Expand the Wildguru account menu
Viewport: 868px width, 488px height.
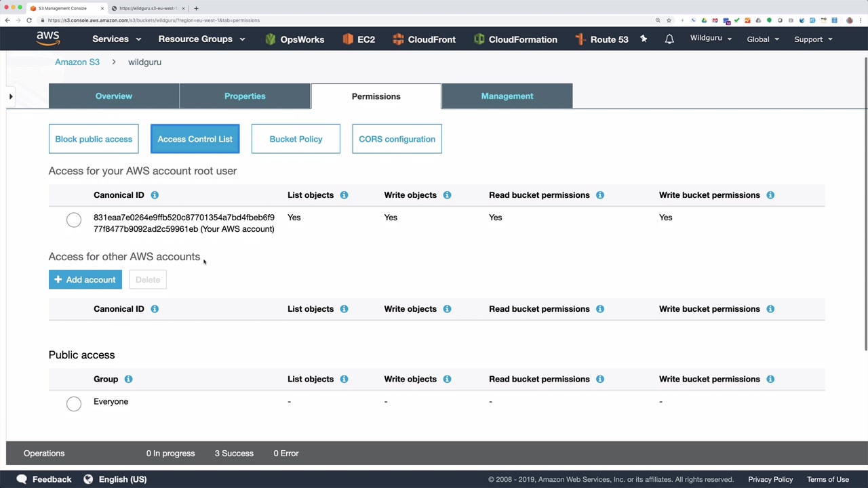pyautogui.click(x=711, y=39)
